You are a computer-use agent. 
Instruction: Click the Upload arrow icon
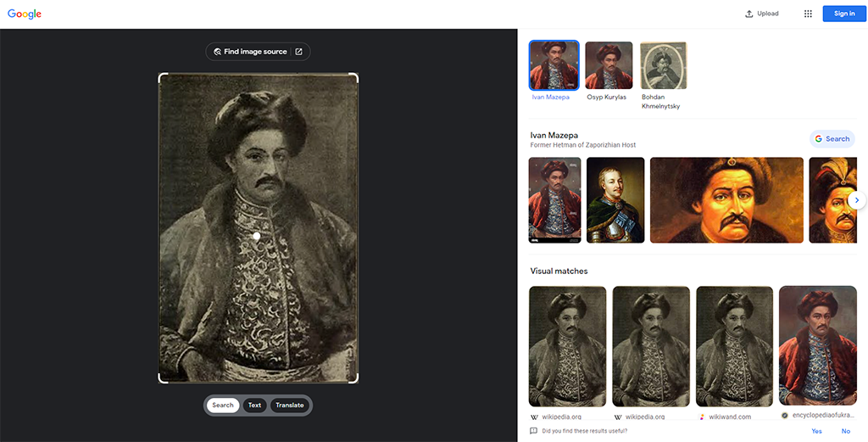[x=749, y=14]
